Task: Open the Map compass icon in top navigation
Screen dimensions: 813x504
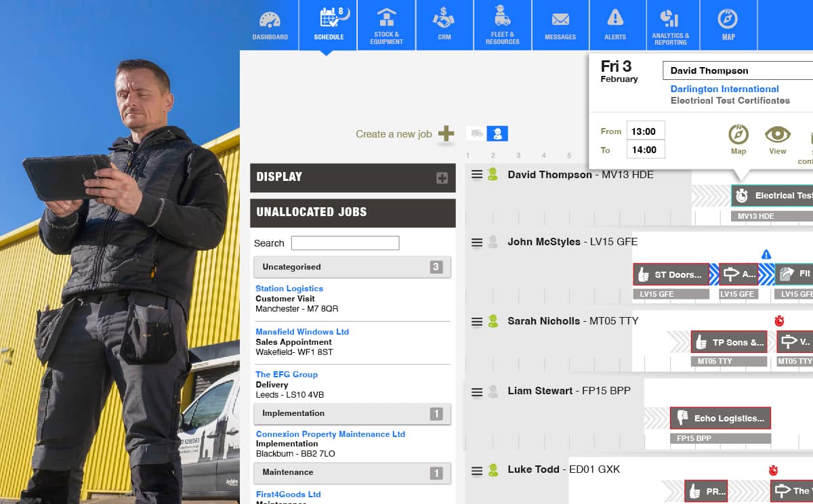Action: click(728, 25)
